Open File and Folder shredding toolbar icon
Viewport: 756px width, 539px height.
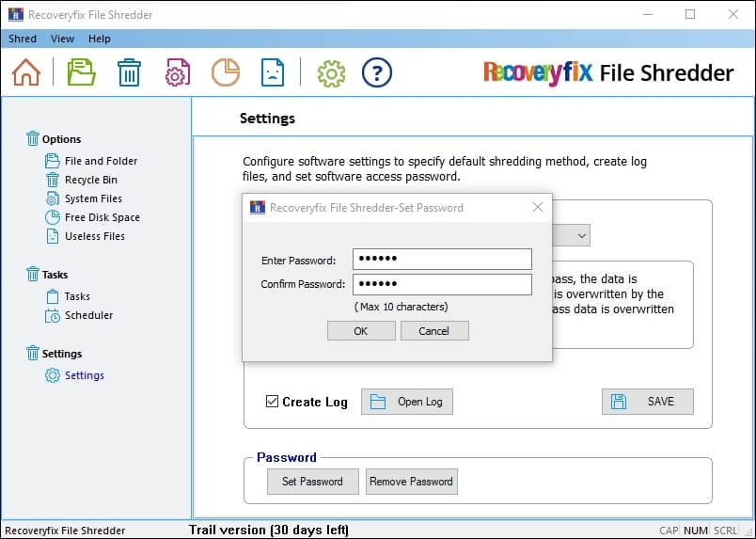click(81, 72)
